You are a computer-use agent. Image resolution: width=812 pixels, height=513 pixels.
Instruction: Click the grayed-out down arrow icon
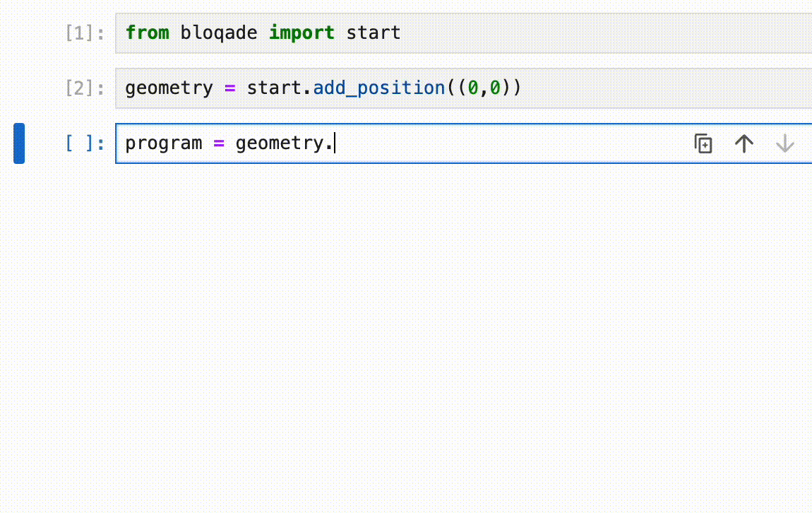point(784,143)
